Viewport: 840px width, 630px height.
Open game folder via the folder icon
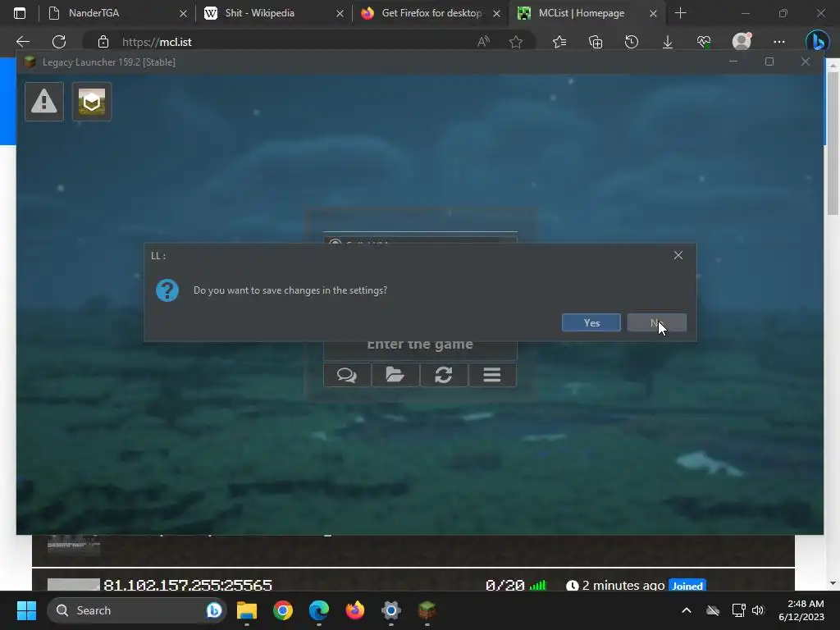click(395, 374)
